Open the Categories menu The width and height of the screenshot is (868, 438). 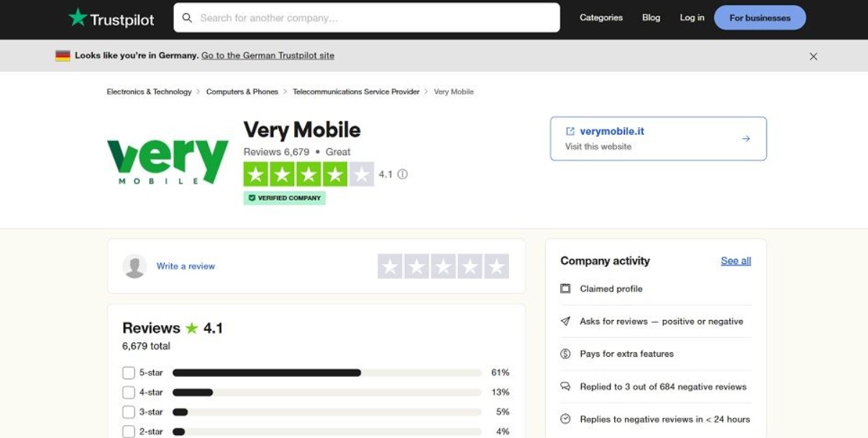[601, 18]
